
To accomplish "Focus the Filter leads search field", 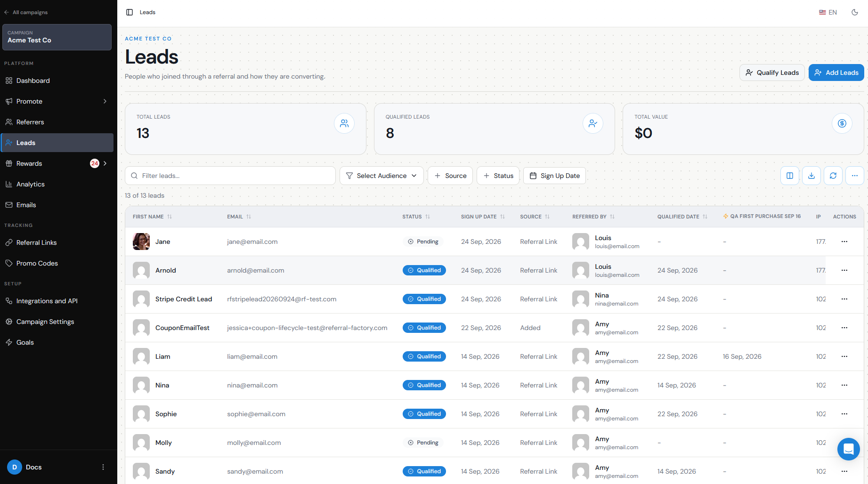I will (x=230, y=176).
